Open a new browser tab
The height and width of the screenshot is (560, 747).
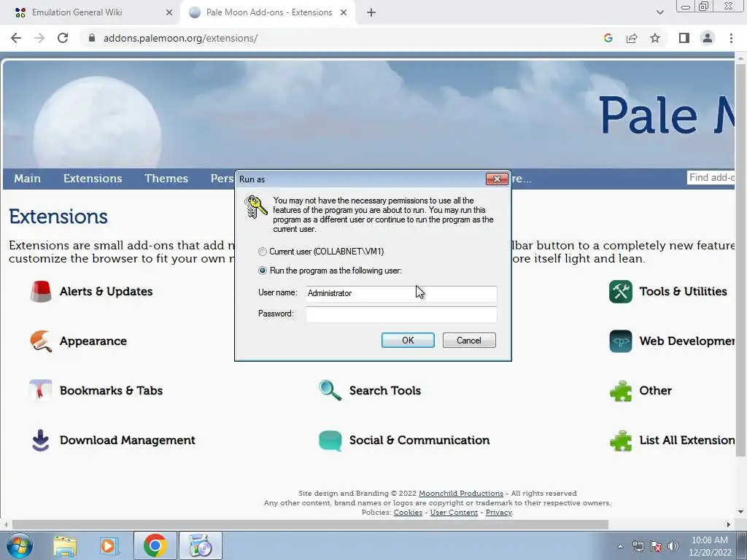[371, 12]
